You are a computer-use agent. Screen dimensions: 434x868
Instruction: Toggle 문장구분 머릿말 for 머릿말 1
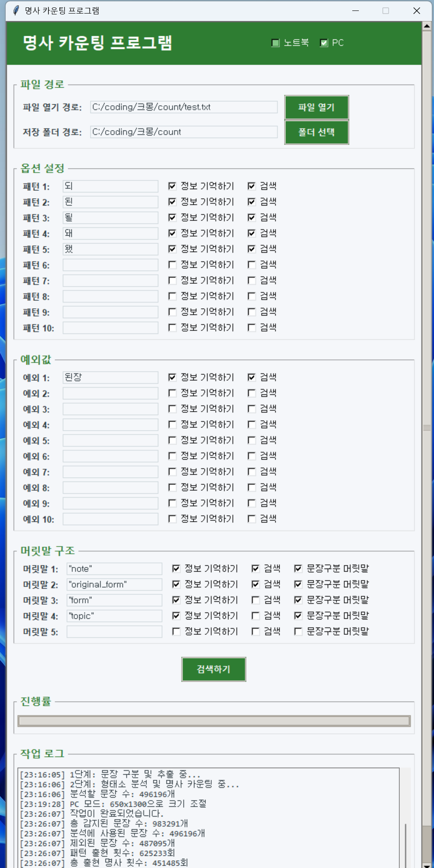point(298,568)
